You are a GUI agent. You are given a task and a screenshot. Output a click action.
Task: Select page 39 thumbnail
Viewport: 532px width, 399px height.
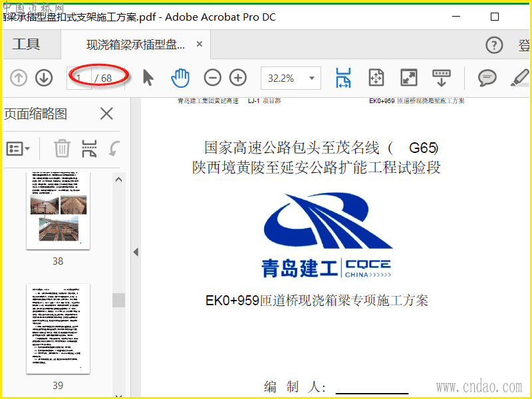59,329
